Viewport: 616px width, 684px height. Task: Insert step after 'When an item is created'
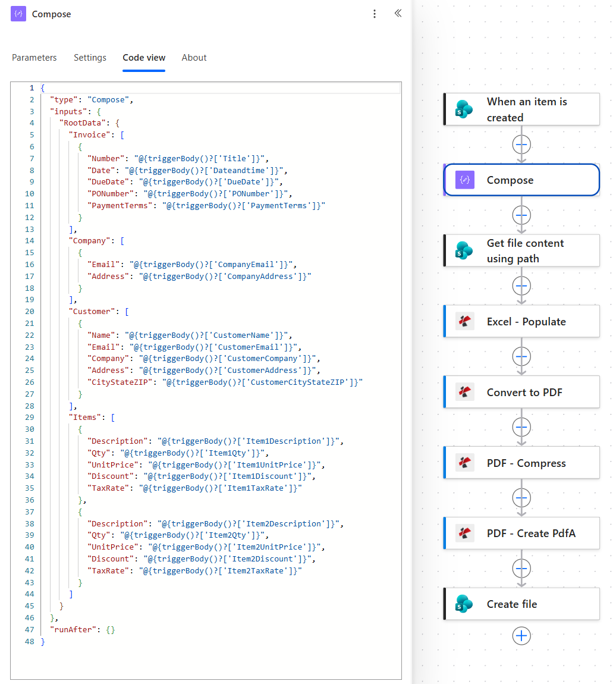[x=521, y=145]
